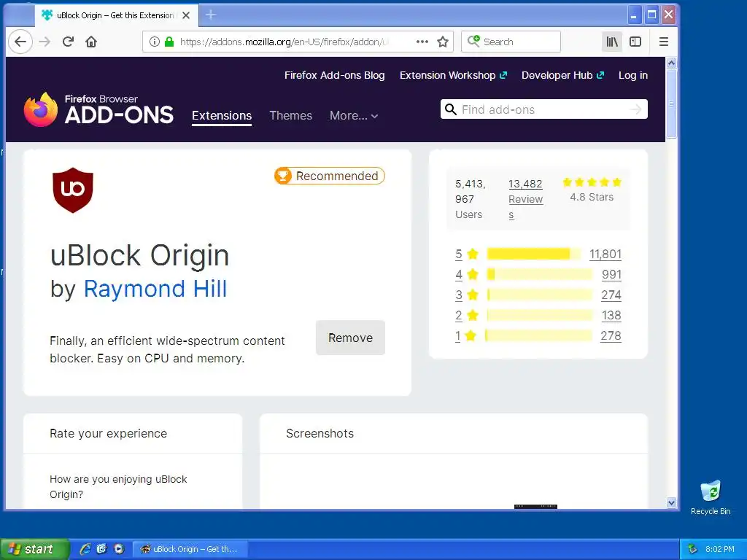
Task: Click the system tray network icon
Action: pos(692,549)
